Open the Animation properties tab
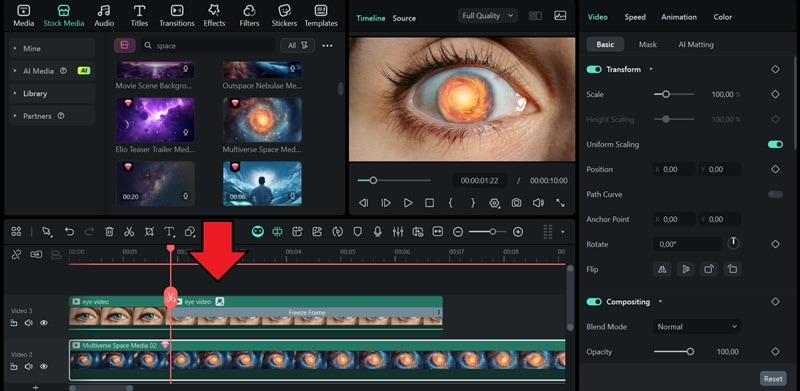This screenshot has width=800, height=391. [679, 17]
